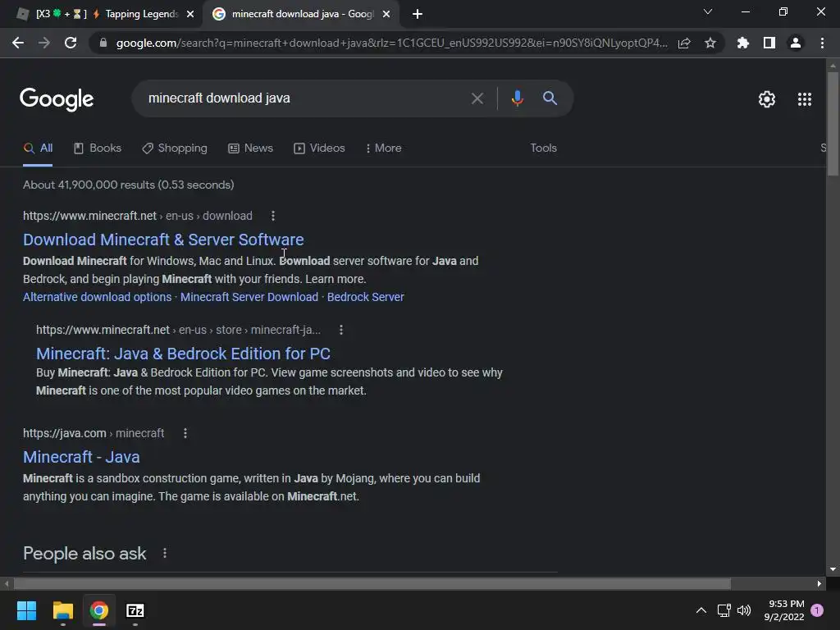840x630 pixels.
Task: View site information via the lock icon
Action: [x=103, y=43]
